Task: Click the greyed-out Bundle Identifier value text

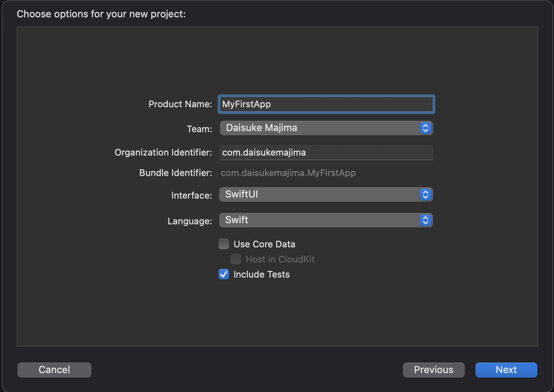Action: [x=288, y=173]
